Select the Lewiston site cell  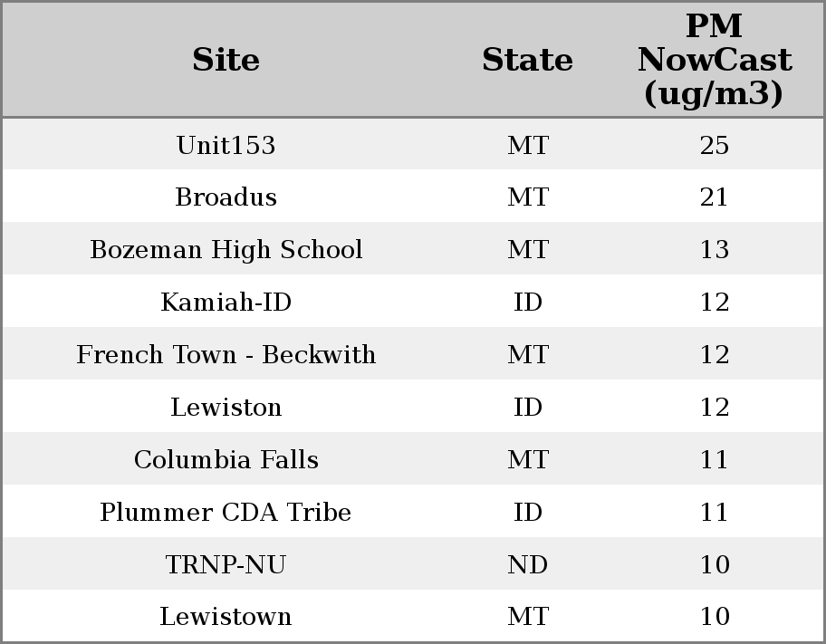click(x=226, y=408)
